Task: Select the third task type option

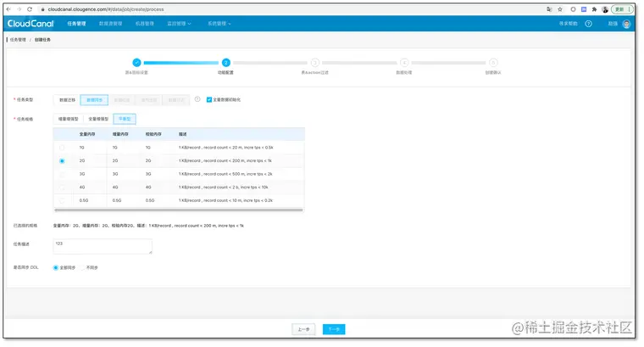Action: (121, 100)
